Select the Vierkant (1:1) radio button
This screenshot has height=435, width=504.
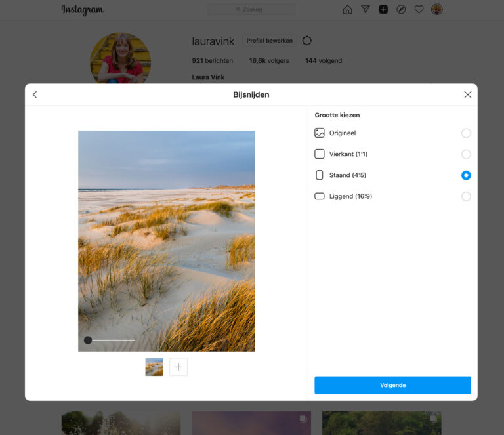[x=466, y=154]
